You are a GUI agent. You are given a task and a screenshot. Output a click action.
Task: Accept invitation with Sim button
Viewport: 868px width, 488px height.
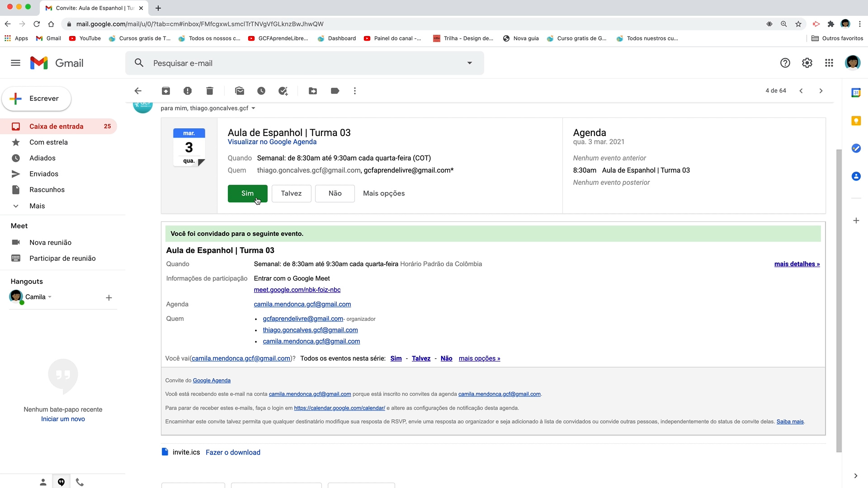click(x=247, y=193)
